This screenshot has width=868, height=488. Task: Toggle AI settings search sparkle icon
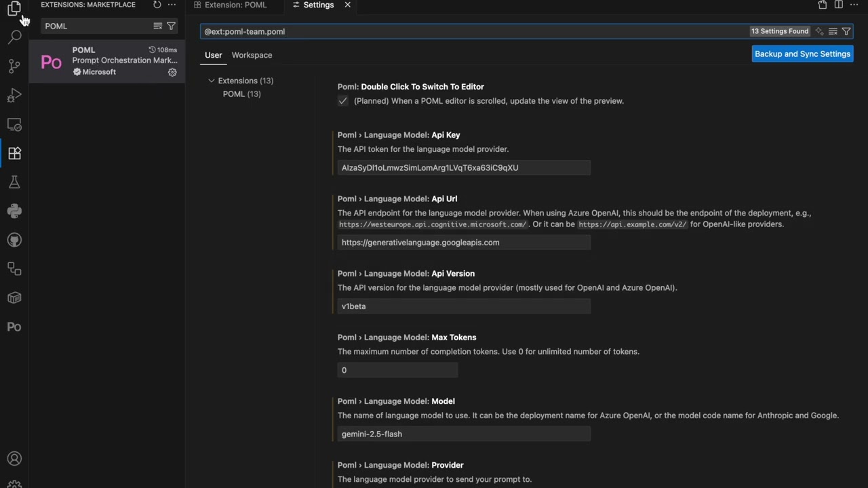(x=819, y=31)
